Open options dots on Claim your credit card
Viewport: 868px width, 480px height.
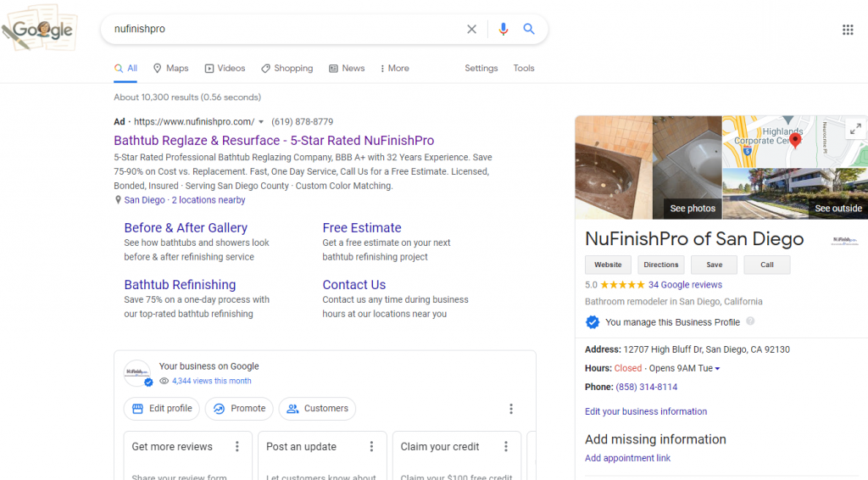(505, 446)
